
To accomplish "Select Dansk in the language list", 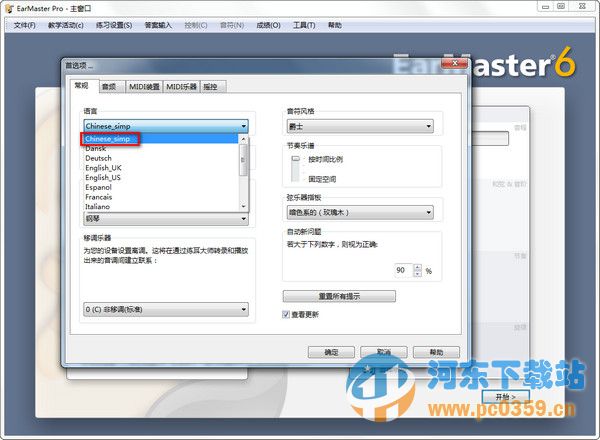I will [x=161, y=148].
